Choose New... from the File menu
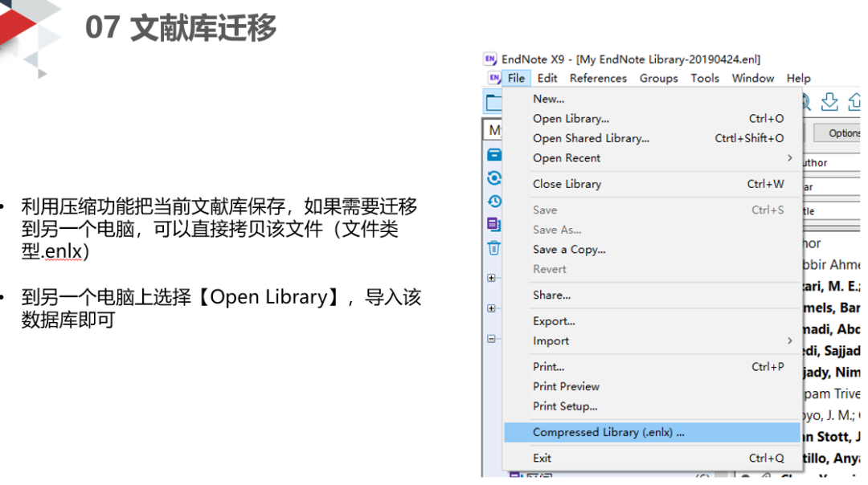Image resolution: width=868 pixels, height=485 pixels. click(x=652, y=99)
